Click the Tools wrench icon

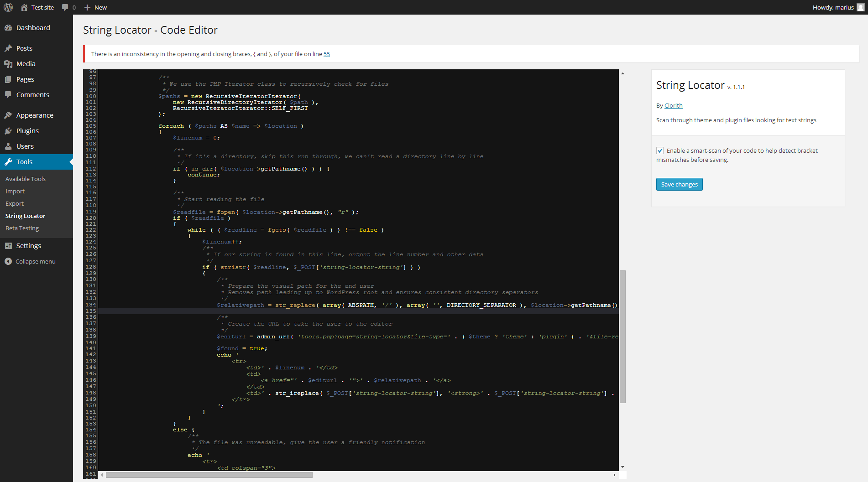point(8,162)
